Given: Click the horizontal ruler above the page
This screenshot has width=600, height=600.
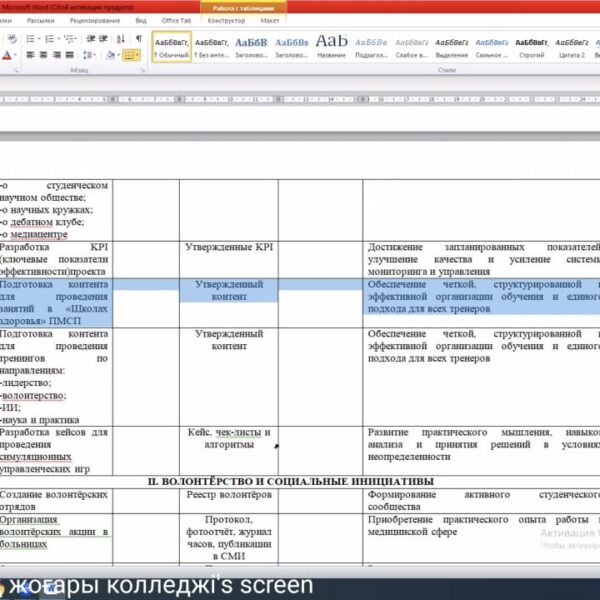Looking at the screenshot, I should [x=300, y=99].
